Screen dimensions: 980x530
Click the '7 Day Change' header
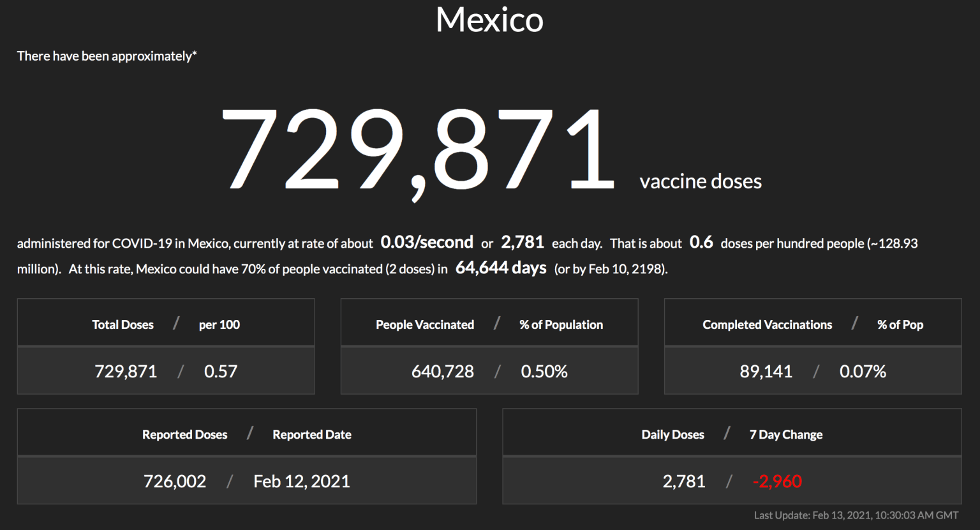(x=786, y=435)
